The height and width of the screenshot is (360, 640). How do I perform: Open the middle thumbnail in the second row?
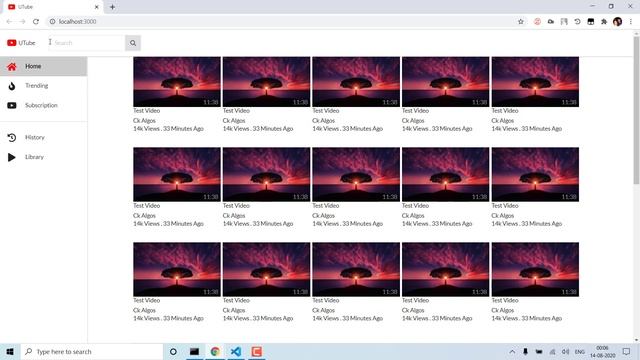(356, 174)
